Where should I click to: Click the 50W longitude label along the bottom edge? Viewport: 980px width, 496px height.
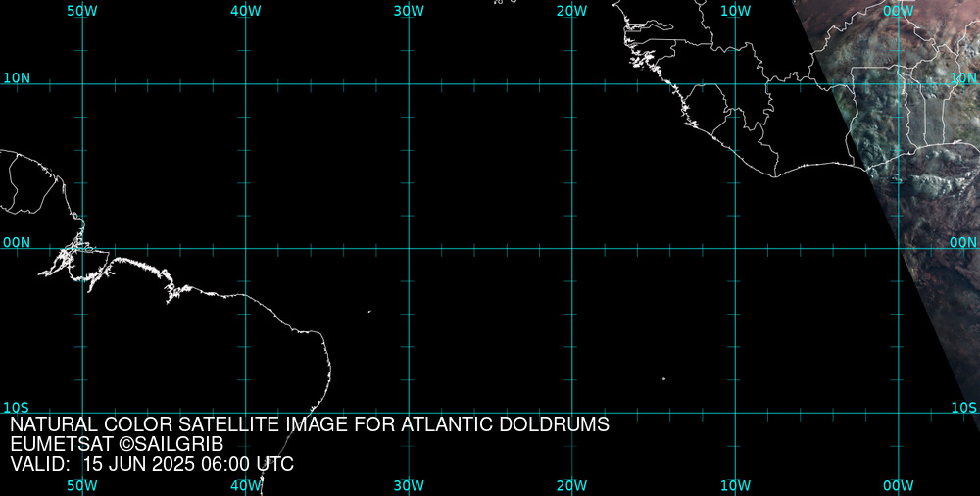pyautogui.click(x=82, y=485)
